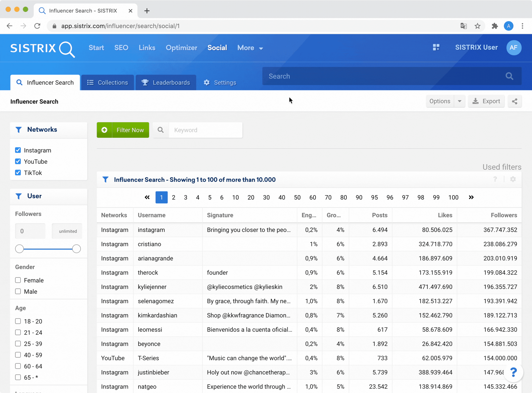
Task: Open the More navigation dropdown
Action: tap(249, 47)
